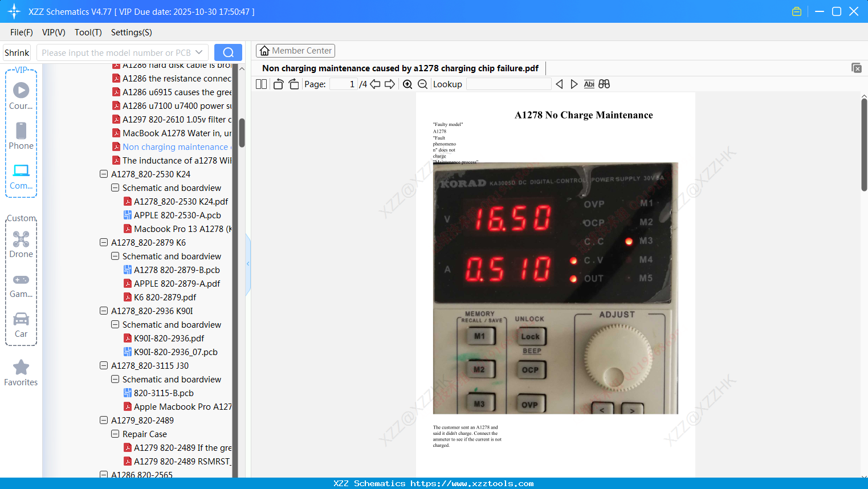This screenshot has height=489, width=868.
Task: Click the binoculars search icon
Action: [x=604, y=84]
